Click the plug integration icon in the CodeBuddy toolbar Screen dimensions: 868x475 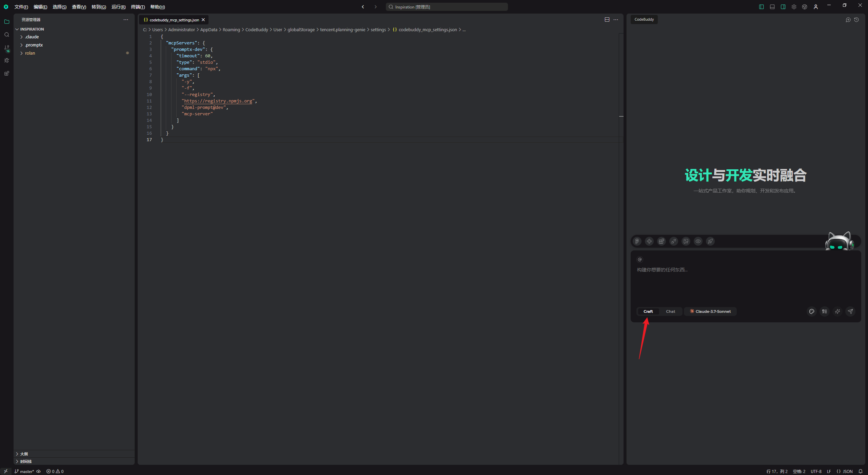tap(674, 241)
